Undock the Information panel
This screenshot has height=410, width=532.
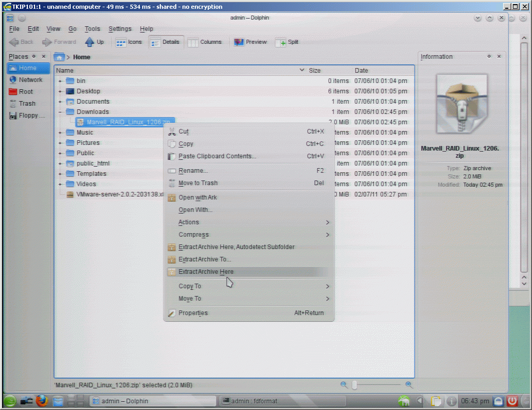[x=489, y=56]
